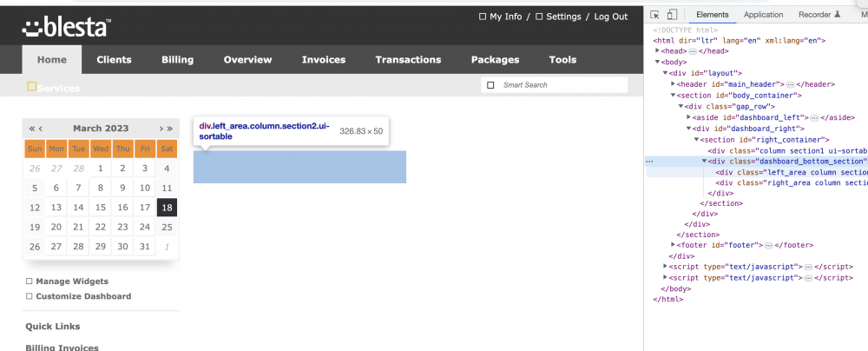This screenshot has width=868, height=351.
Task: Open the Tools menu
Action: pyautogui.click(x=562, y=59)
